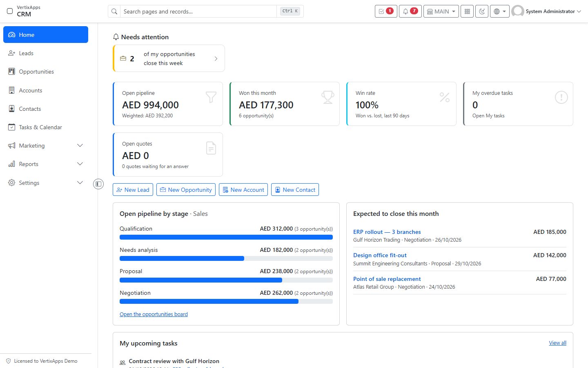Go to Home in the sidebar

[x=46, y=35]
